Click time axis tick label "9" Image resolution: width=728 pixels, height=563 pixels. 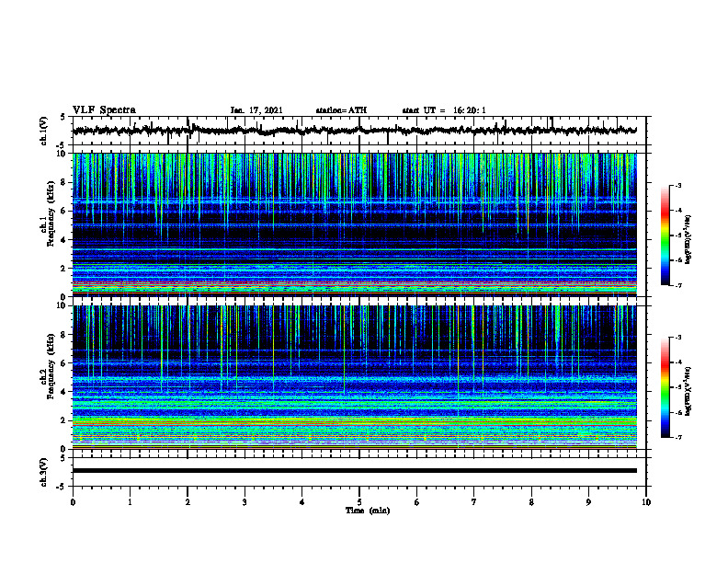[588, 502]
